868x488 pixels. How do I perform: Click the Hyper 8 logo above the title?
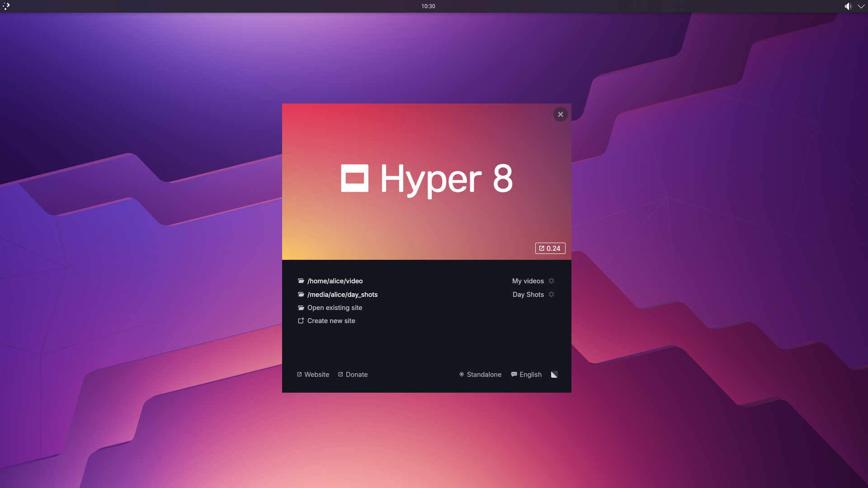point(355,178)
